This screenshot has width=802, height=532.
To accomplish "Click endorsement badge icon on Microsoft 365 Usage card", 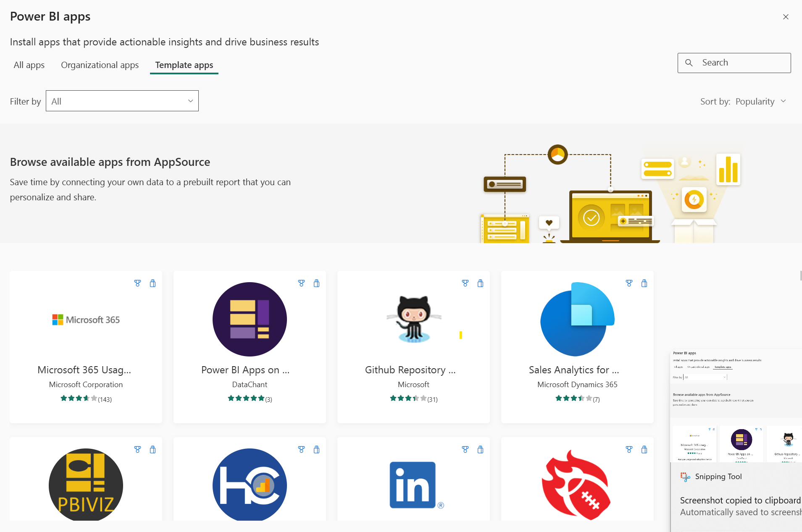I will [137, 283].
